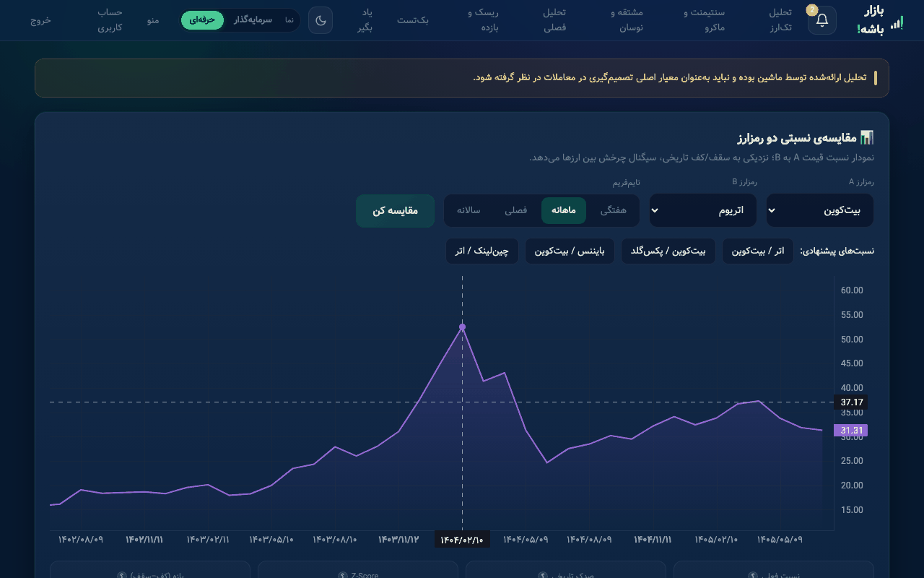Click the peak data point on the chart

click(462, 327)
